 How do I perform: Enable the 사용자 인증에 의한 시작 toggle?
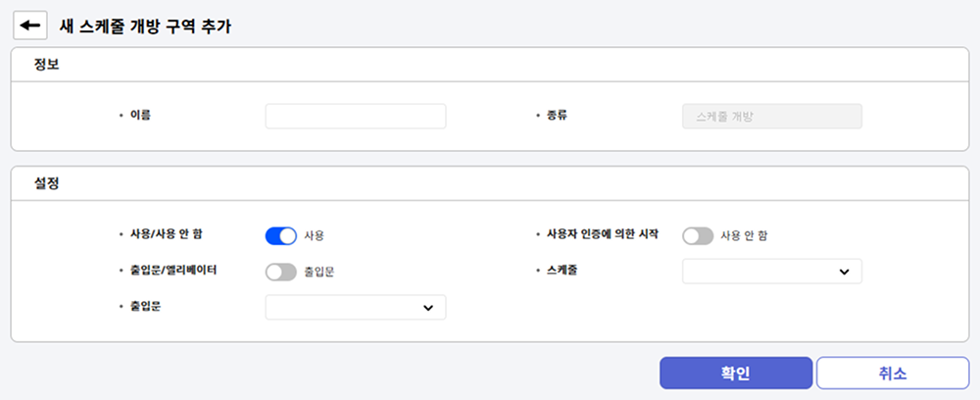click(x=698, y=235)
